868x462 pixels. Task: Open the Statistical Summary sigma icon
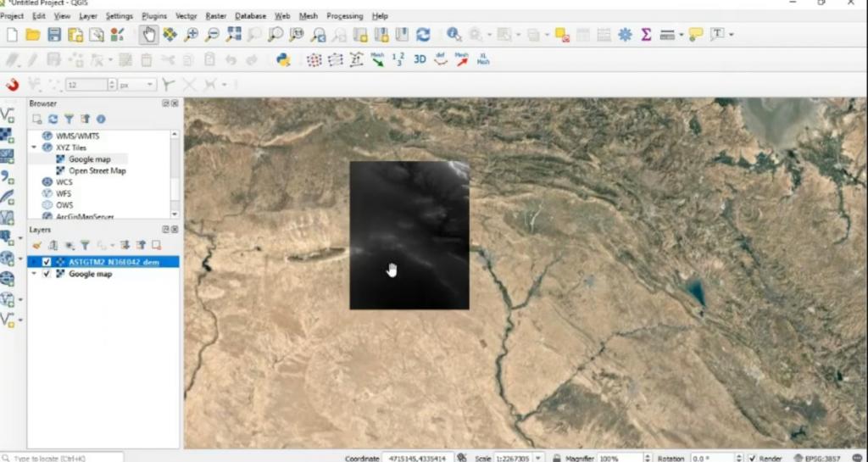646,35
